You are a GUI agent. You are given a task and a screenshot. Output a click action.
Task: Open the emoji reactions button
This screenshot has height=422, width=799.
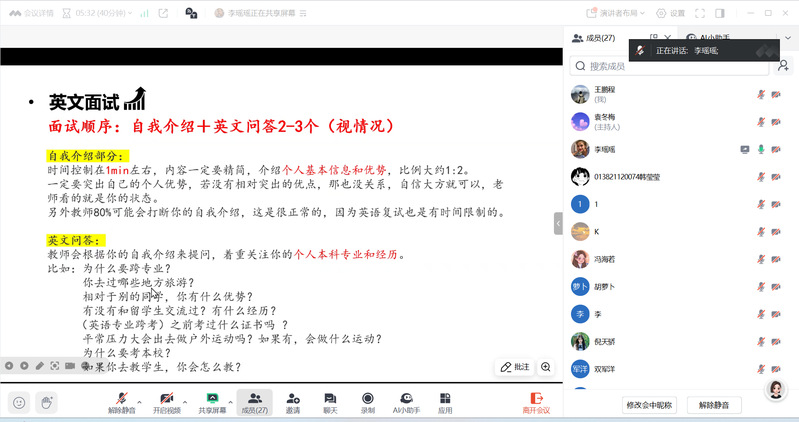pos(19,402)
